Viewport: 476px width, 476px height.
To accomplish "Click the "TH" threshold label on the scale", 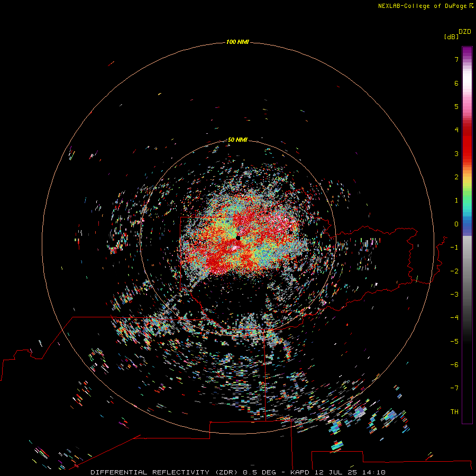I will click(454, 412).
